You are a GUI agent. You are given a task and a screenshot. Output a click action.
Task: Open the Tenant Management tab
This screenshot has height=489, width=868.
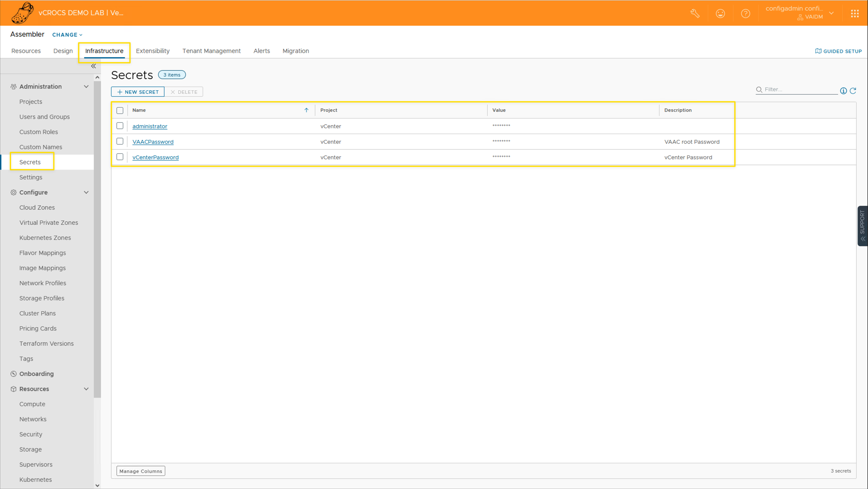pos(211,51)
